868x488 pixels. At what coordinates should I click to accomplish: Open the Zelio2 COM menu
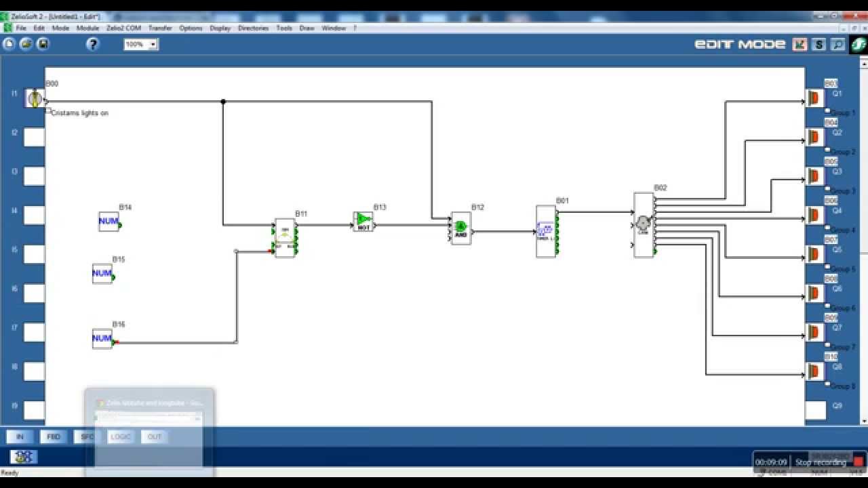(123, 28)
